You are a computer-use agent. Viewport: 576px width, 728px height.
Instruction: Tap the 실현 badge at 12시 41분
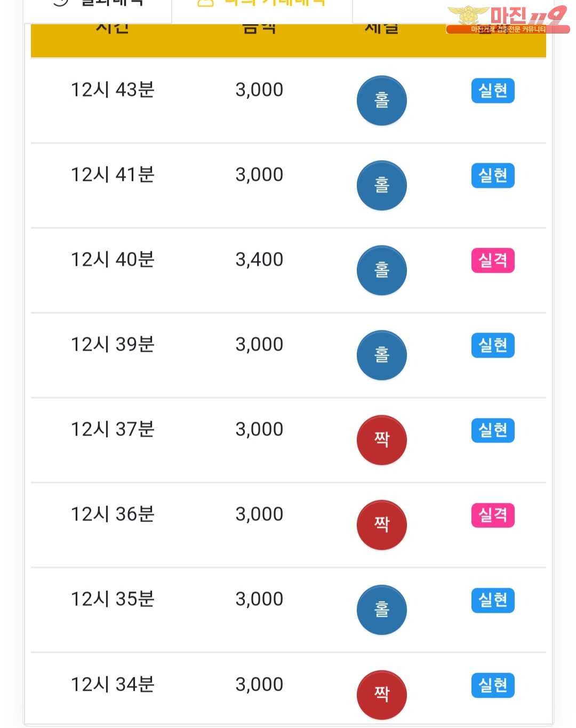(493, 176)
